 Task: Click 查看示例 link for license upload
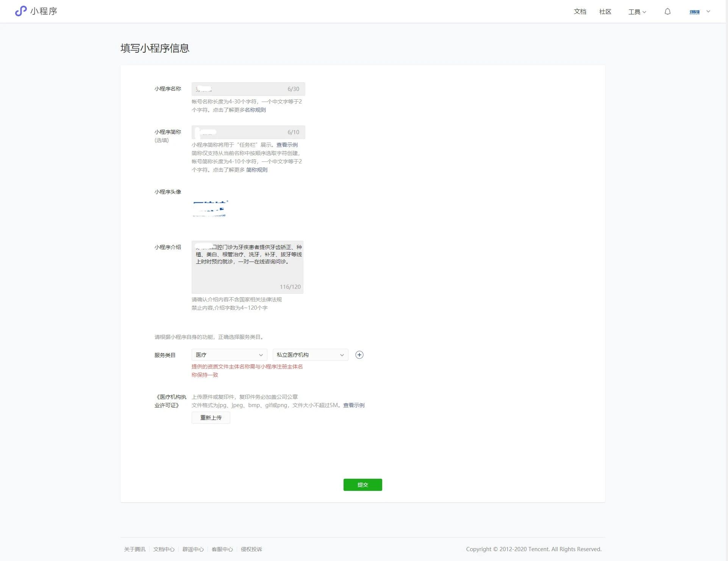(353, 405)
